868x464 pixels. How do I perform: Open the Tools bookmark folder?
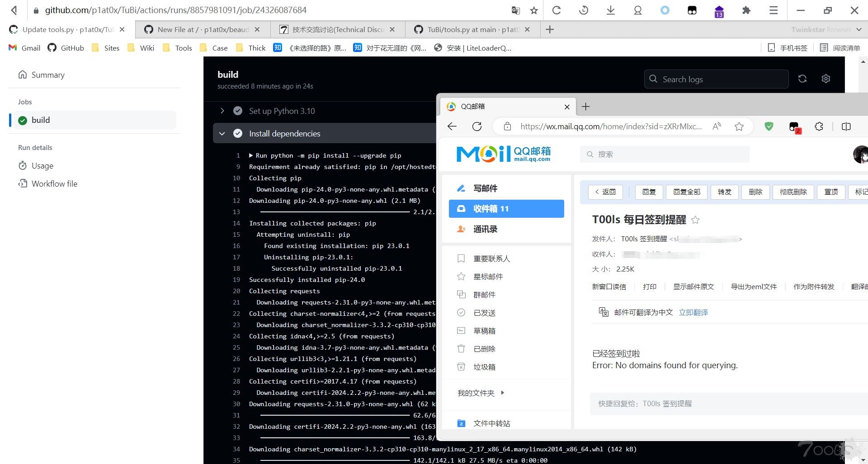pyautogui.click(x=177, y=48)
